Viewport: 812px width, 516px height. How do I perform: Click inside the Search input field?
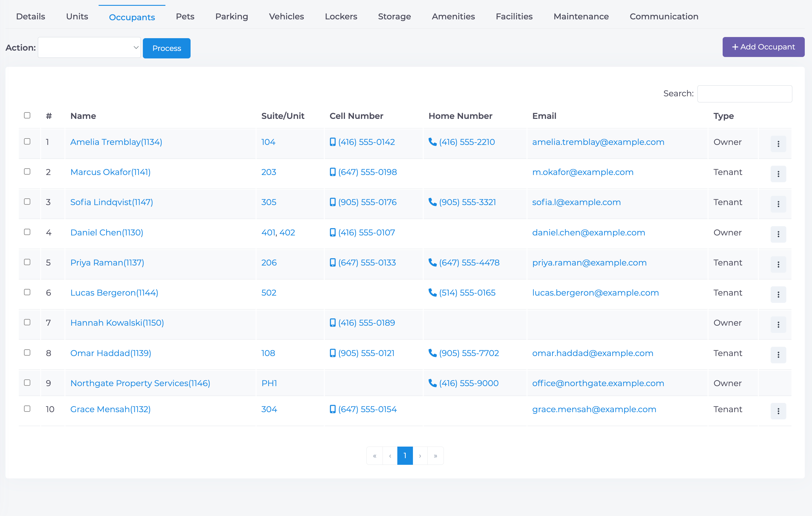(745, 94)
